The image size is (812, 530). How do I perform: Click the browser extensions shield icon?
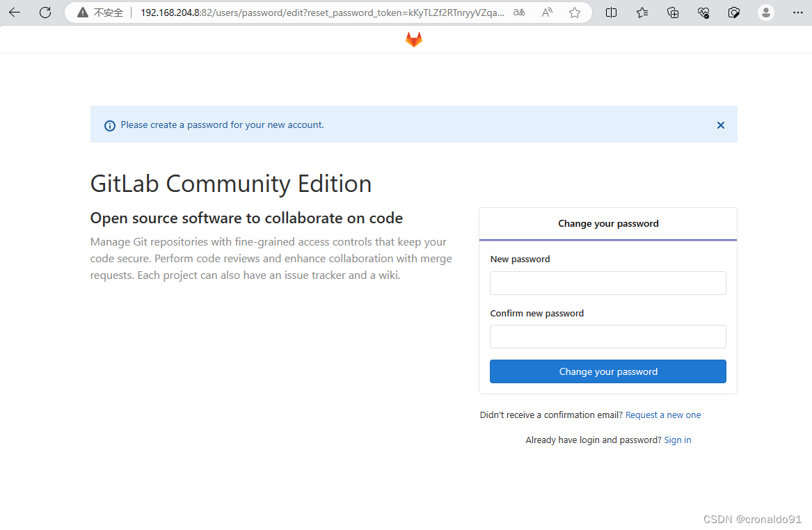click(x=734, y=13)
